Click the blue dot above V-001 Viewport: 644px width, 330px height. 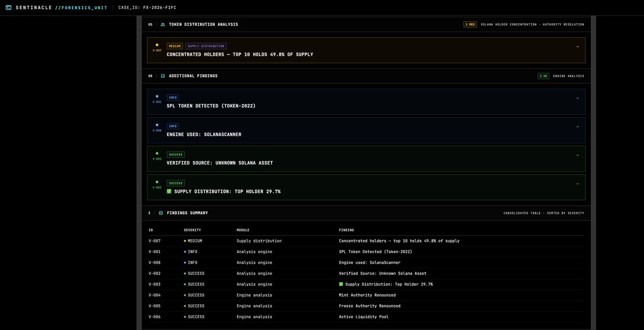click(x=157, y=96)
